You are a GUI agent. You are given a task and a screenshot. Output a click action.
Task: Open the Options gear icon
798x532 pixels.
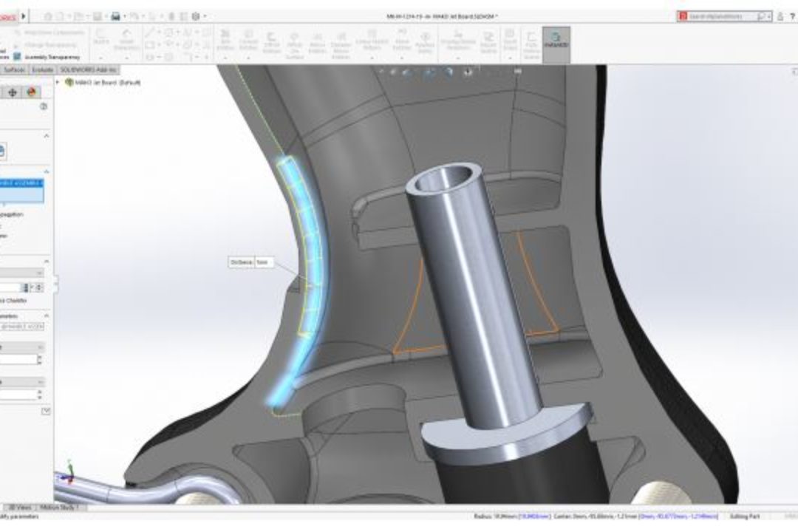point(195,16)
